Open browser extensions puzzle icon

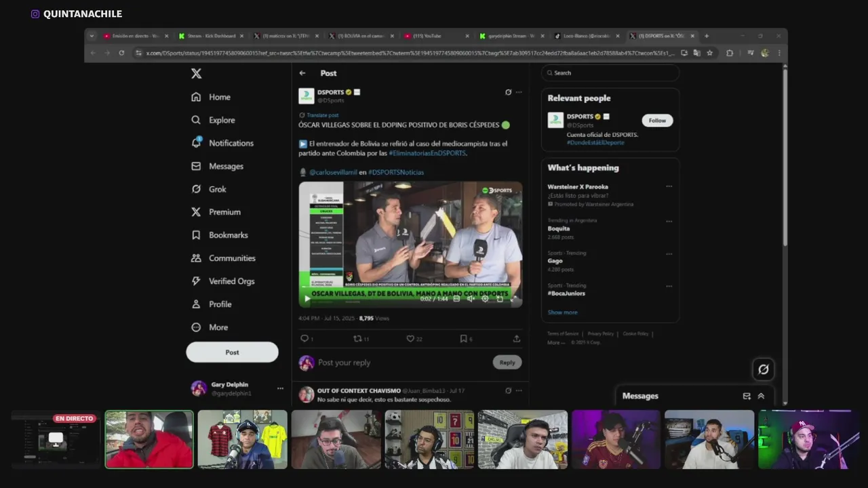tap(730, 53)
